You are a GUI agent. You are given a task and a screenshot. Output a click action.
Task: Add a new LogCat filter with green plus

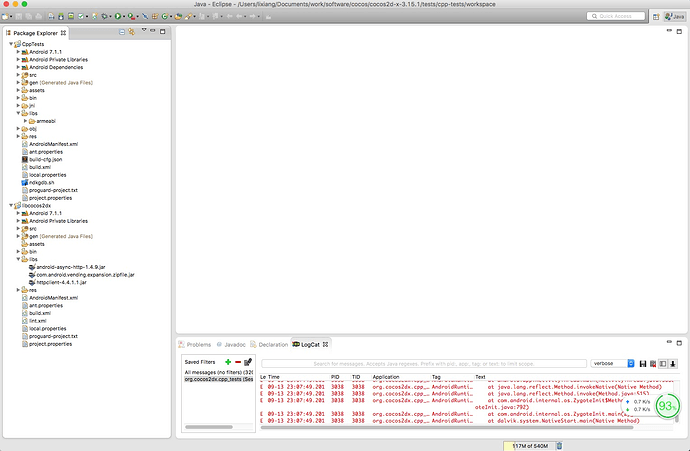coord(228,362)
